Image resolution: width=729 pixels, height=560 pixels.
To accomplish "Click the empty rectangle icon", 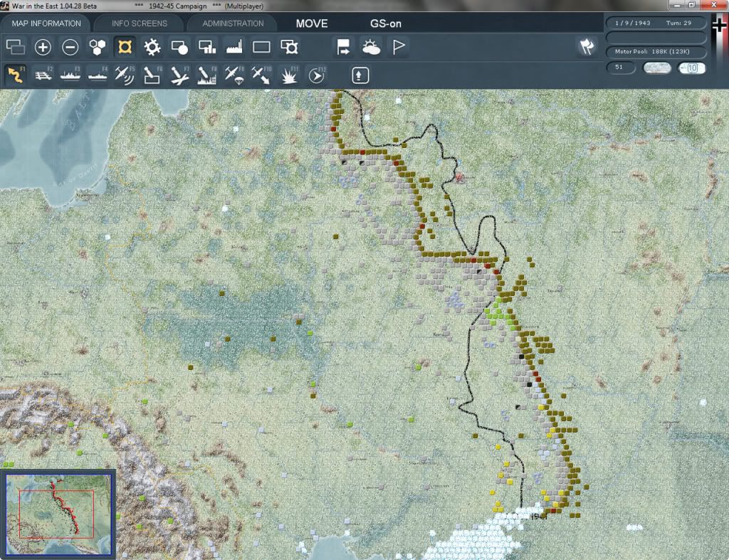I will [261, 47].
